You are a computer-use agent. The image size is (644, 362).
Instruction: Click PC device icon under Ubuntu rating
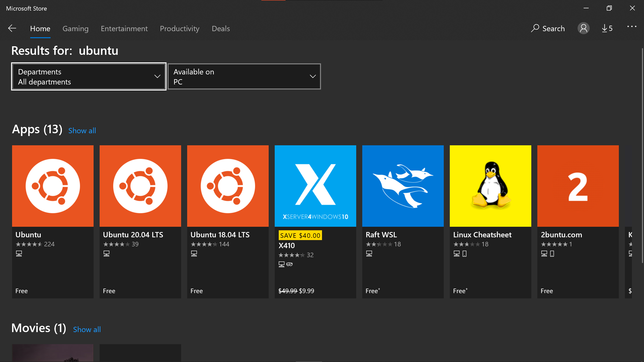click(x=19, y=254)
